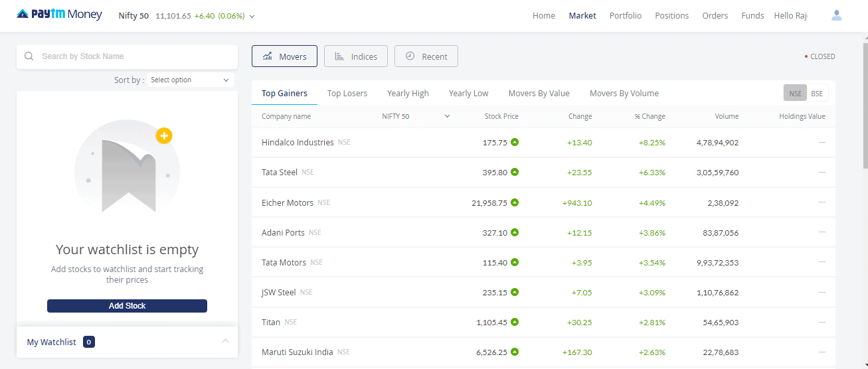Collapse the My Watchlist panel
This screenshot has width=868, height=369.
[x=225, y=341]
